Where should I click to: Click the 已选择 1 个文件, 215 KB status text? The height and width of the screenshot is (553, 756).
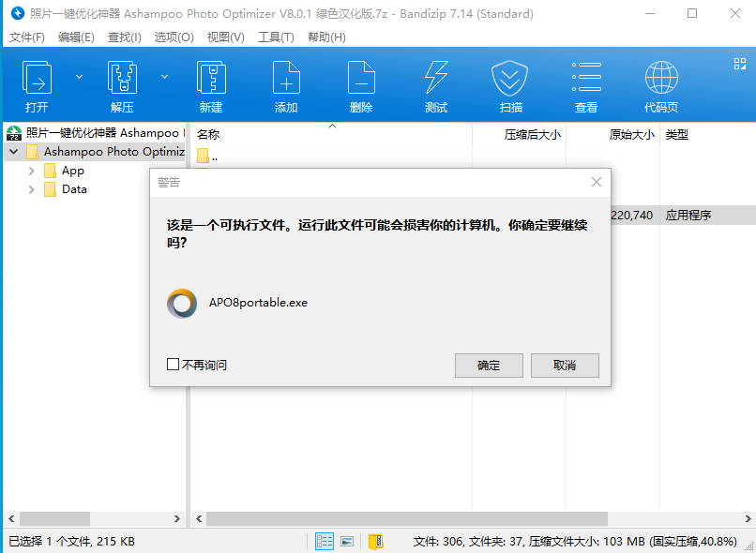coord(72,542)
